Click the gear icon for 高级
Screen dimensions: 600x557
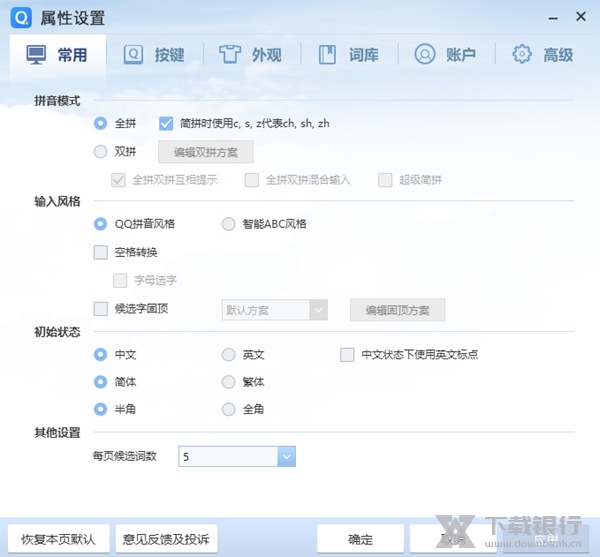click(521, 54)
